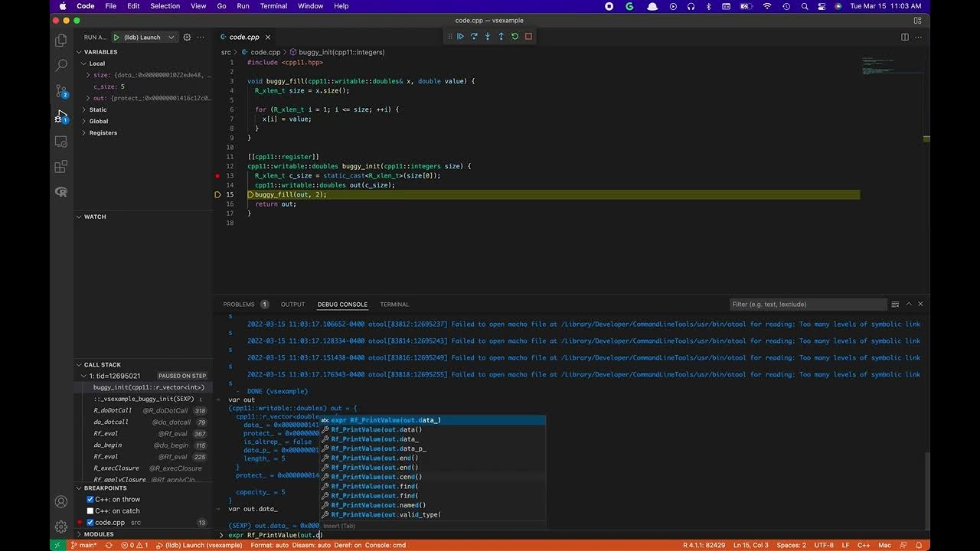This screenshot has width=980, height=551.
Task: Stop debugging session
Action: coord(528,36)
